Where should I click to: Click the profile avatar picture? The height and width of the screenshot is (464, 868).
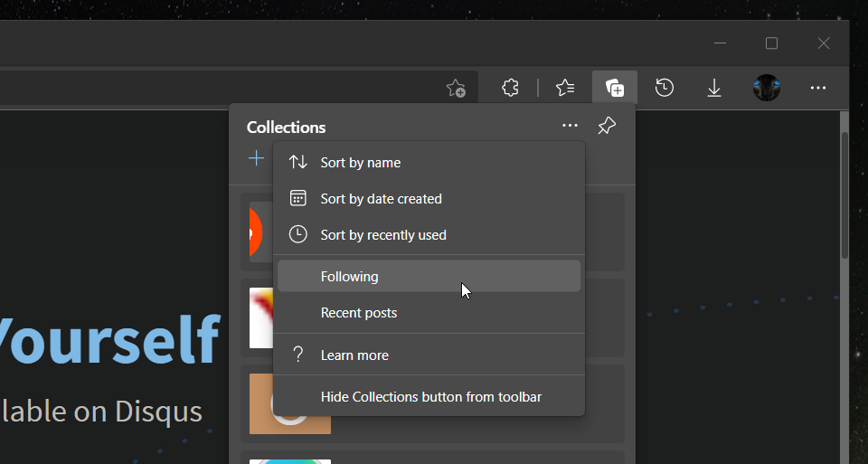point(767,88)
